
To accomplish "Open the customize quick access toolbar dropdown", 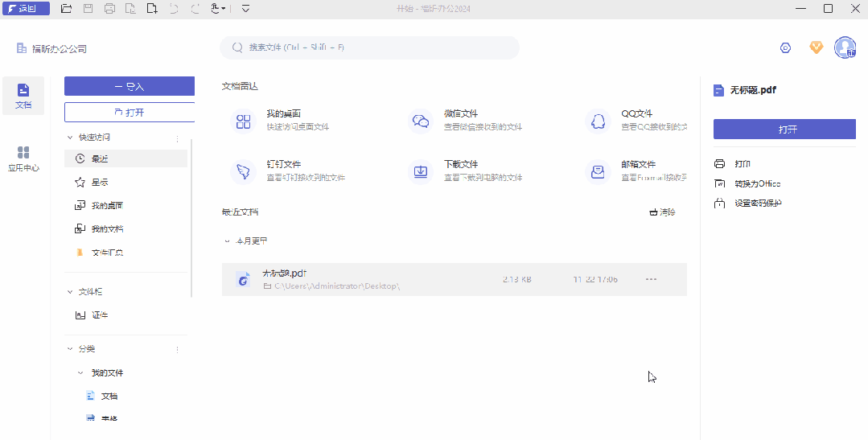I will pos(245,9).
